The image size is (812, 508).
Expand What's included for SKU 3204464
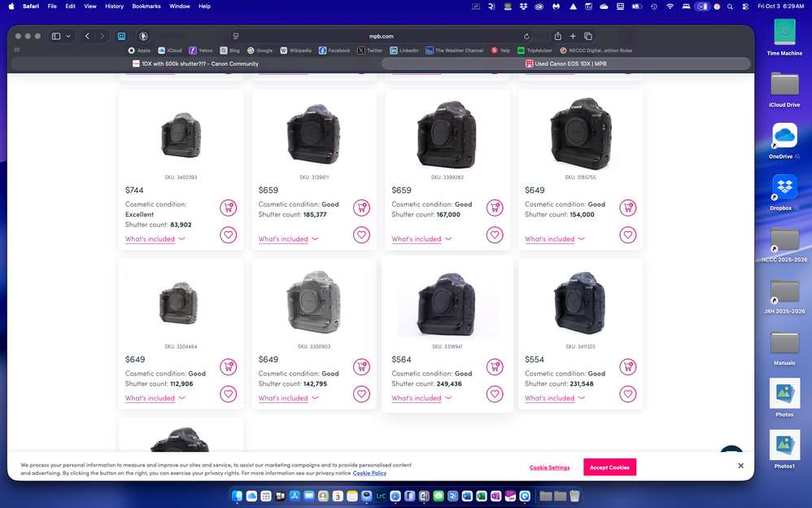click(x=155, y=398)
